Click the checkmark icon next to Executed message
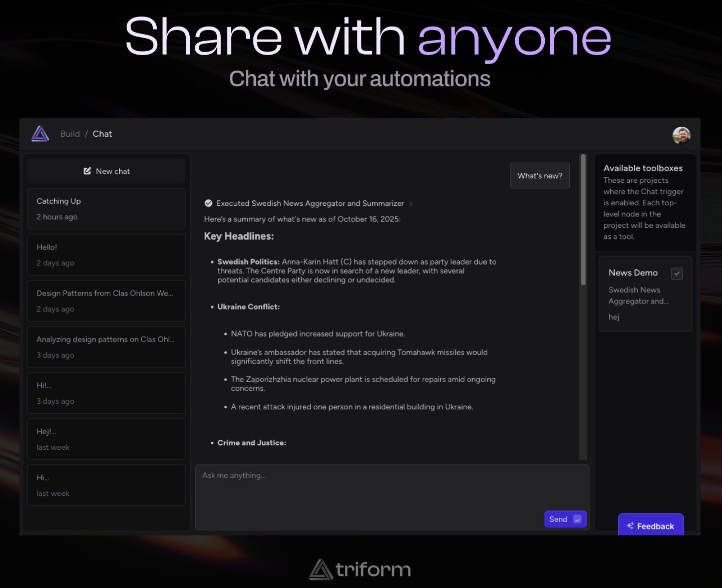This screenshot has width=722, height=588. (208, 203)
